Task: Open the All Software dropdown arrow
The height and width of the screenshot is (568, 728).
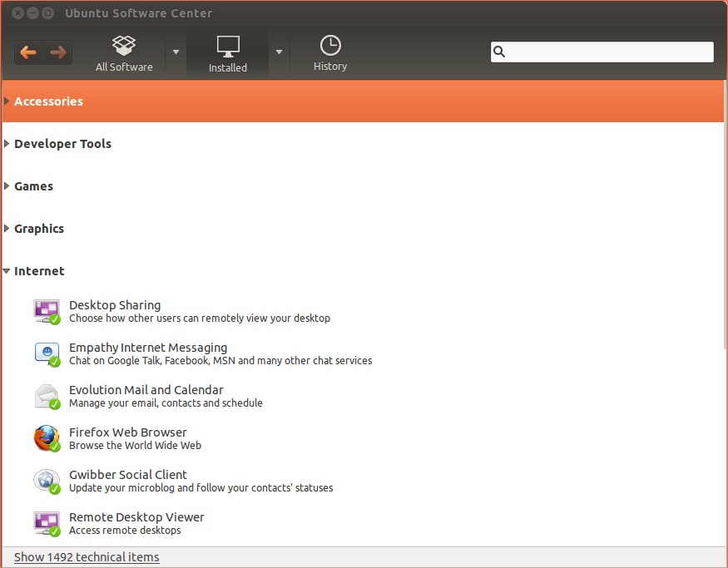Action: [176, 52]
